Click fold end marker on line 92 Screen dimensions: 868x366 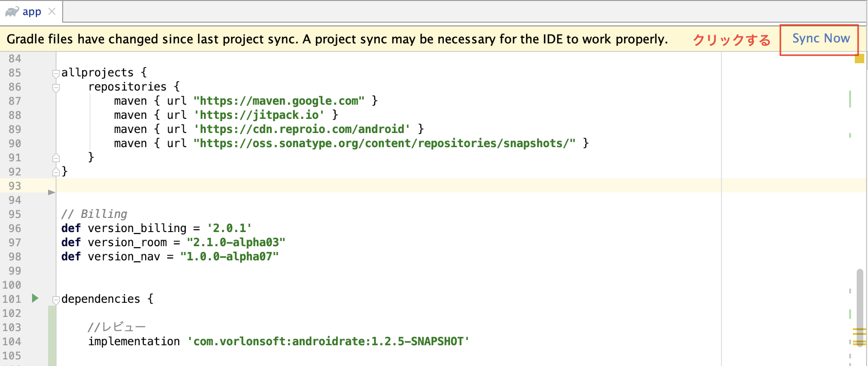(x=56, y=172)
